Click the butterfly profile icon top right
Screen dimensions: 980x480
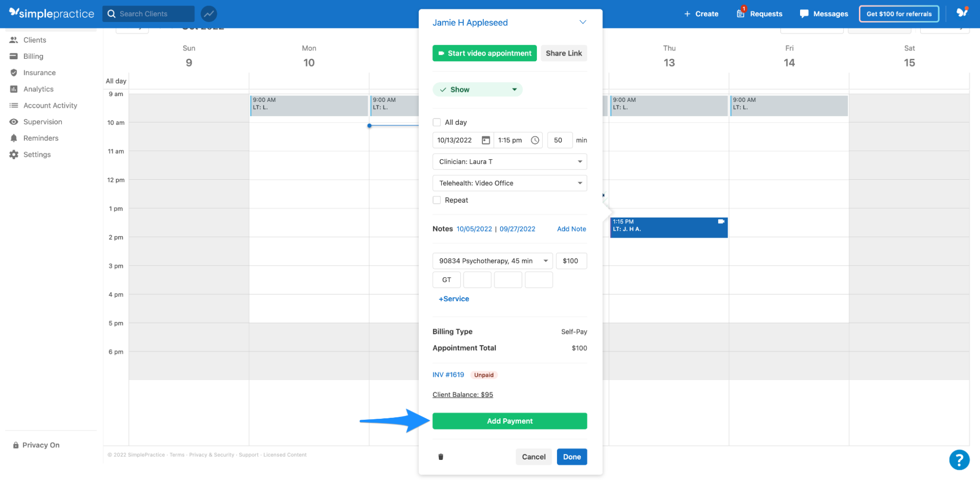962,12
